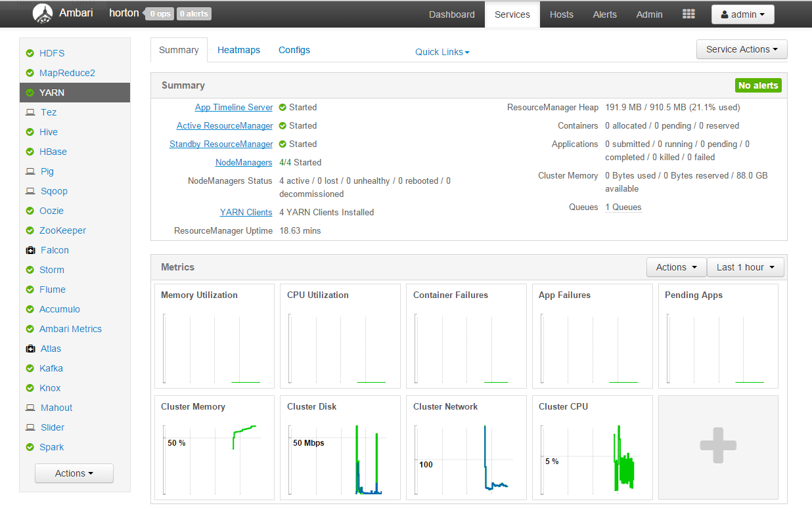Select the Cluster CPU chart widget
The height and width of the screenshot is (514, 812).
pyautogui.click(x=592, y=447)
